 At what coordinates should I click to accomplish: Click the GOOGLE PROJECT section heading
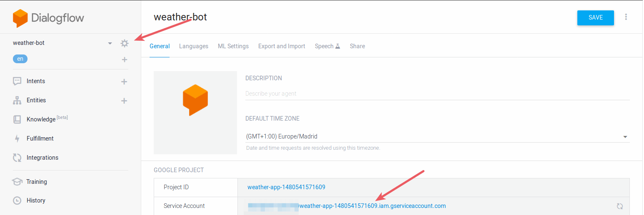(179, 170)
